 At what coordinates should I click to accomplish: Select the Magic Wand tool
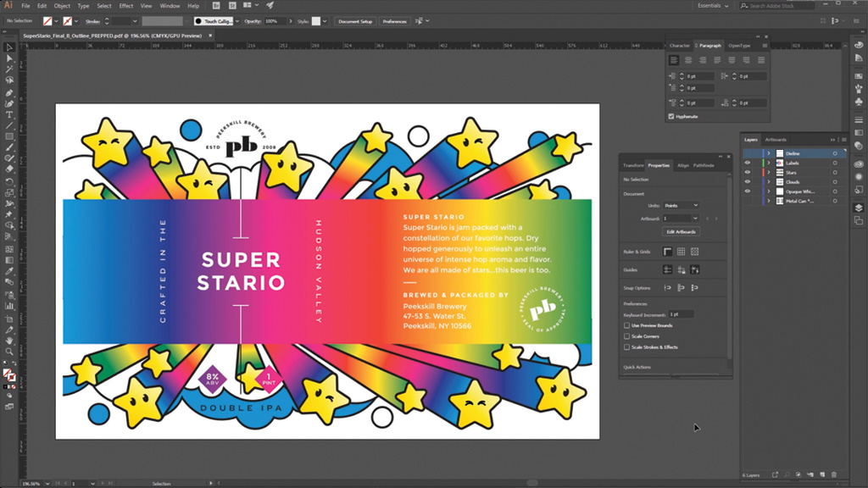click(x=9, y=69)
